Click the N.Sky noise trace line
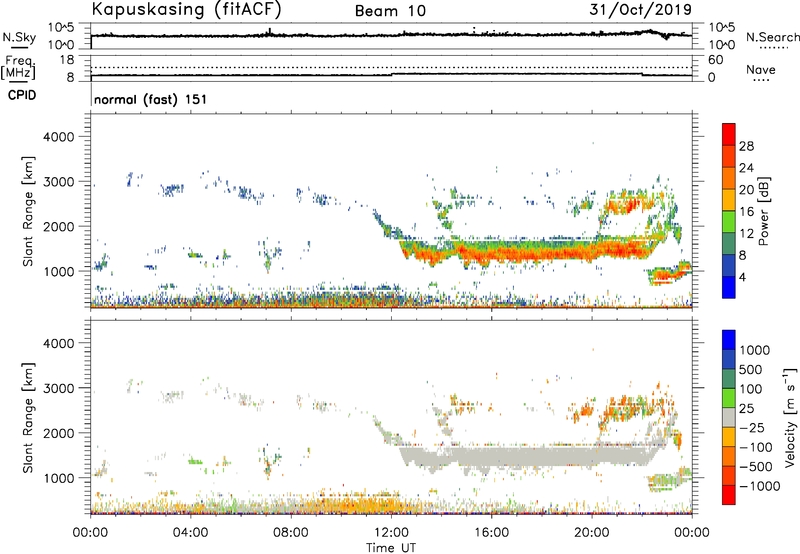This screenshot has width=800, height=554. [x=391, y=35]
